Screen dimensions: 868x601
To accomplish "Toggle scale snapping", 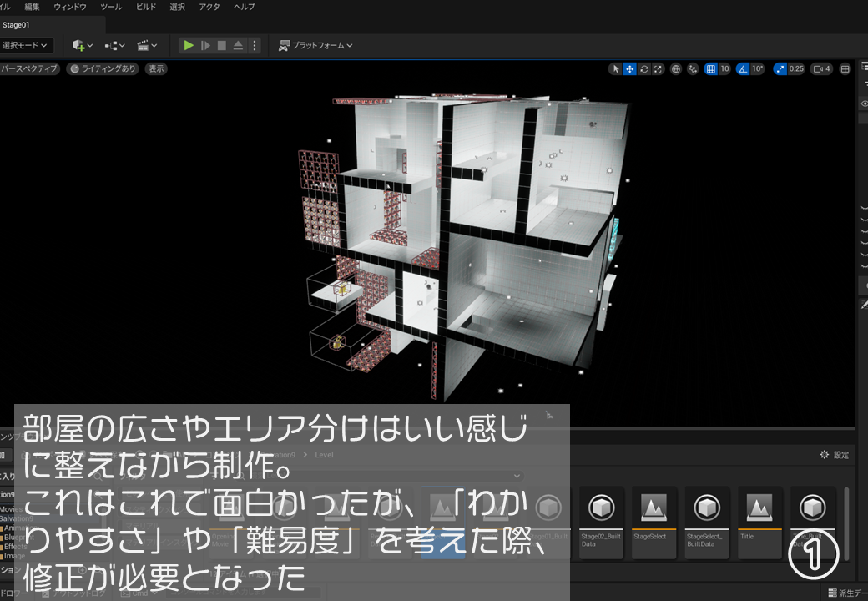I will (x=780, y=69).
